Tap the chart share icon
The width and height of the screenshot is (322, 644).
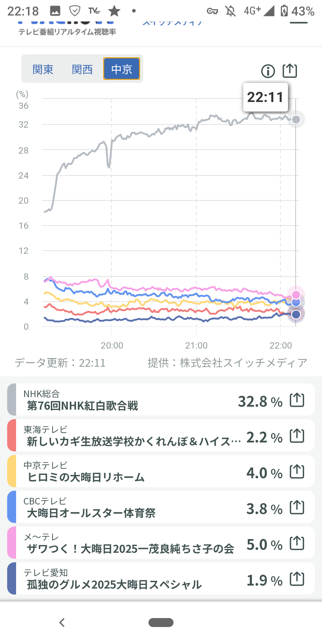(290, 71)
